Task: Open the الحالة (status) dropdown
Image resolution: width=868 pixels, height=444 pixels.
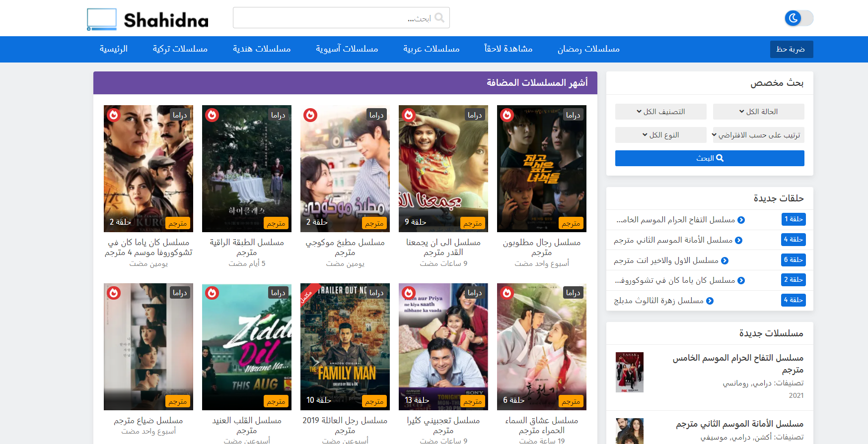Action: (x=758, y=112)
